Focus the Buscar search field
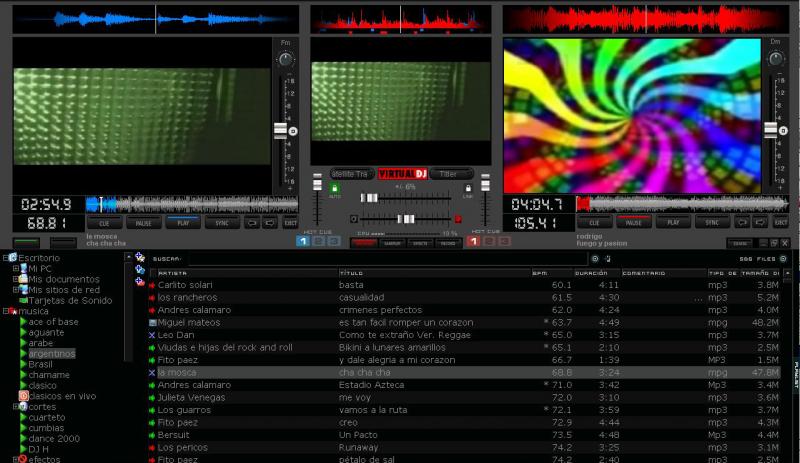Viewport: 800px width, 463px height. coord(388,259)
